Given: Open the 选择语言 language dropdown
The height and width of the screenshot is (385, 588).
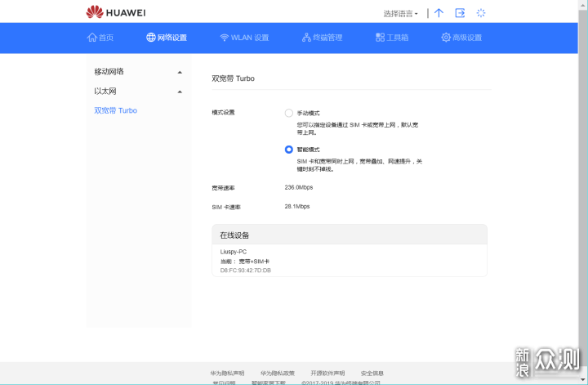Looking at the screenshot, I should pyautogui.click(x=400, y=14).
